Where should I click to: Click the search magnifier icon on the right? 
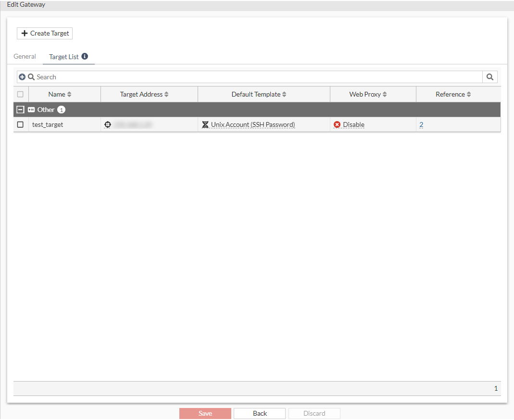click(x=489, y=77)
